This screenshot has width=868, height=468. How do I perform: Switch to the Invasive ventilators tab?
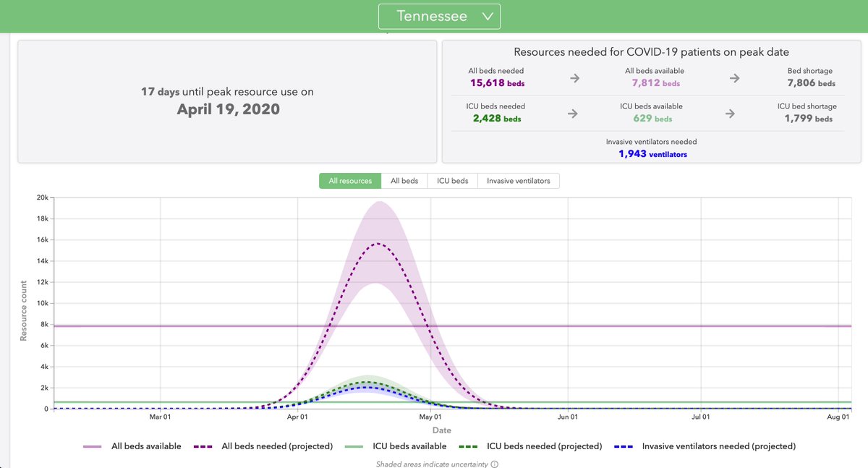click(519, 181)
